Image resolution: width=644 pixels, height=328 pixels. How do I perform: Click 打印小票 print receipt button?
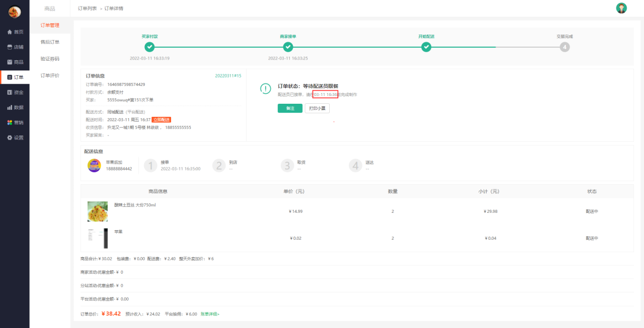click(x=317, y=109)
